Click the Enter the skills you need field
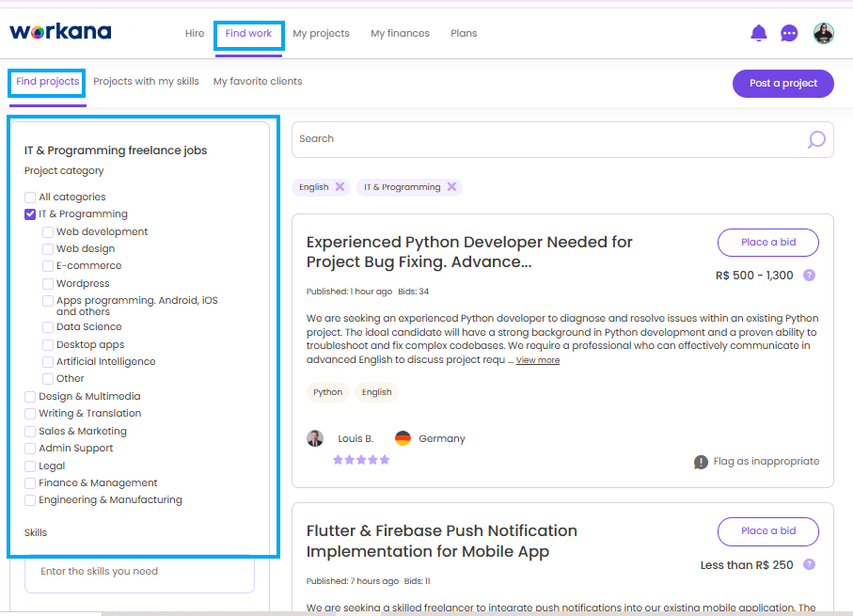The width and height of the screenshot is (853, 616). pos(139,572)
